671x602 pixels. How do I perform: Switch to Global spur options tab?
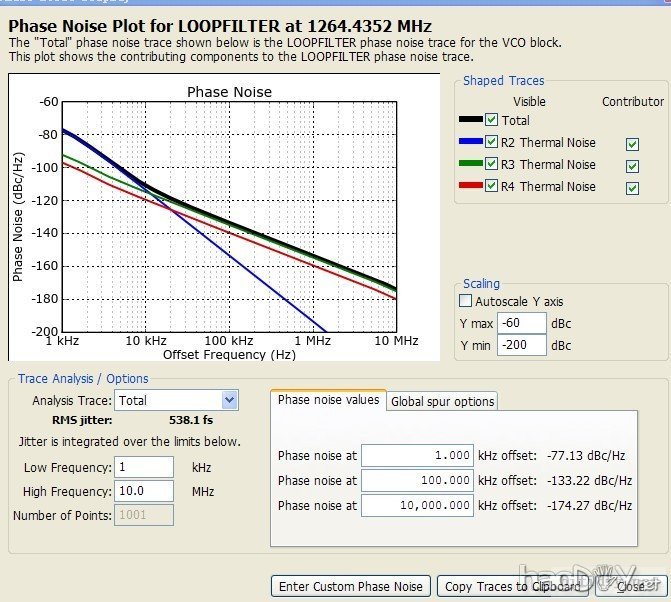[x=442, y=401]
